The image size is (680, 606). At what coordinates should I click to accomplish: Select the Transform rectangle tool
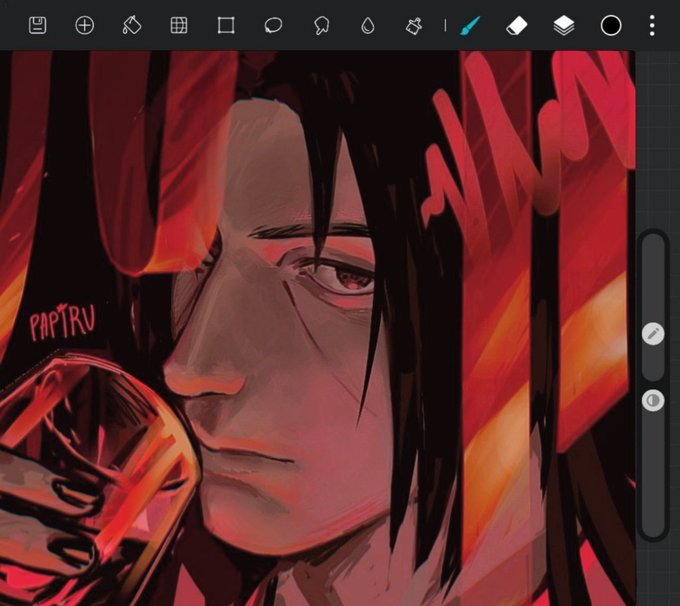point(226,25)
